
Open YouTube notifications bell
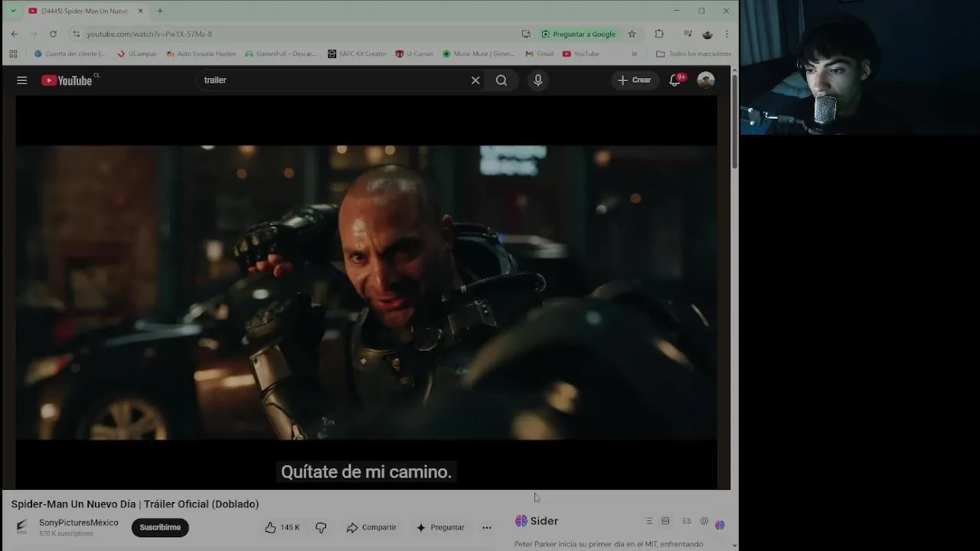[x=675, y=80]
